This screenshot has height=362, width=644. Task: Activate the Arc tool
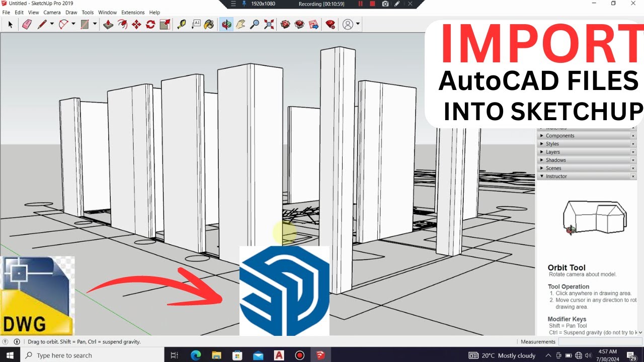pos(63,24)
